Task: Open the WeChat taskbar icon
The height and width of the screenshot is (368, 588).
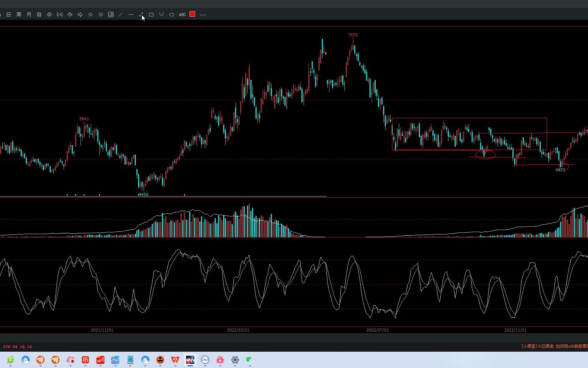Action: click(250, 360)
